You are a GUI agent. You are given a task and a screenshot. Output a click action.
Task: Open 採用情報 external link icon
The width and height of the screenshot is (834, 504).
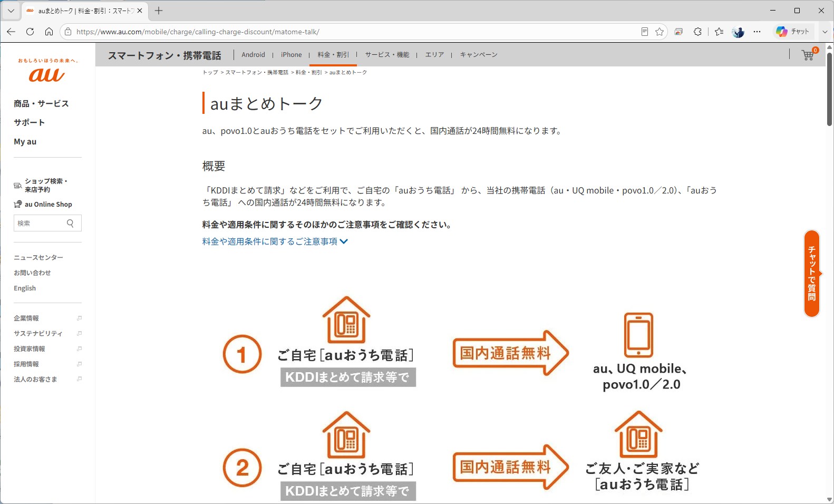pyautogui.click(x=79, y=364)
